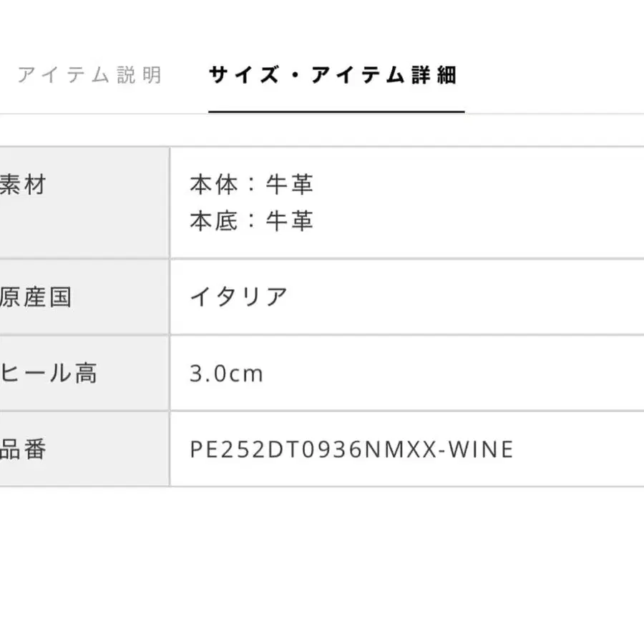Screen dimensions: 644x644
Task: Click empty space right of the product number
Action: click(x=580, y=449)
